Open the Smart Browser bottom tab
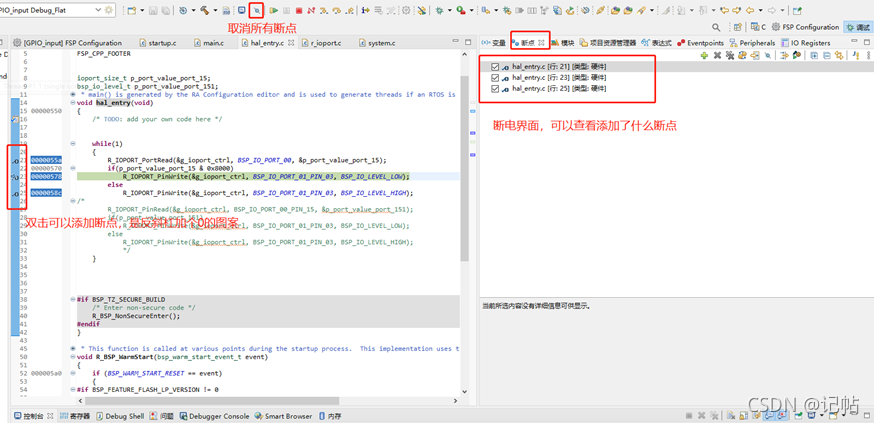 pyautogui.click(x=284, y=416)
